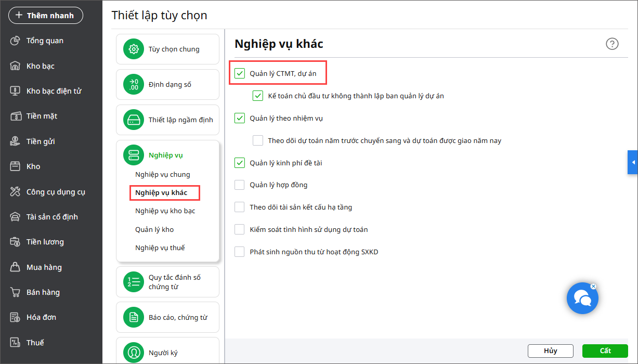Select Nghiệp vụ chung sub-item
Viewport: 638px width, 364px height.
163,174
